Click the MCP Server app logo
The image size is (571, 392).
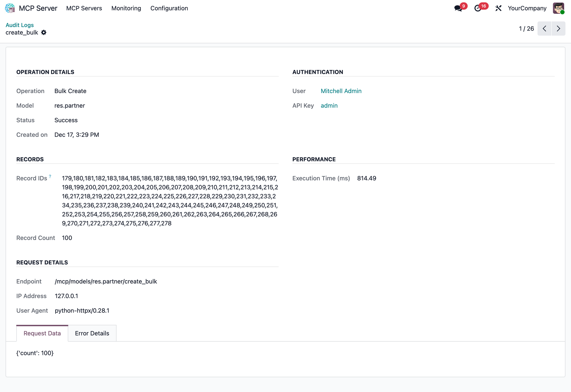coord(10,8)
